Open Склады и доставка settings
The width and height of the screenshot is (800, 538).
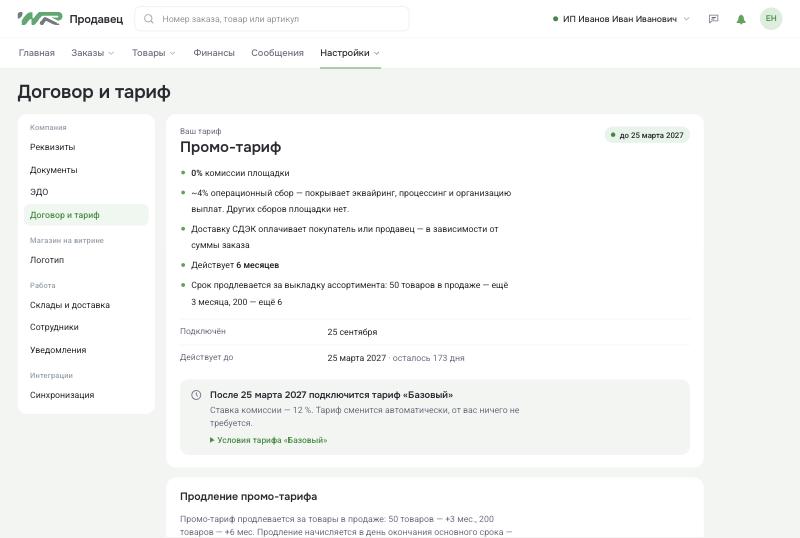86,305
